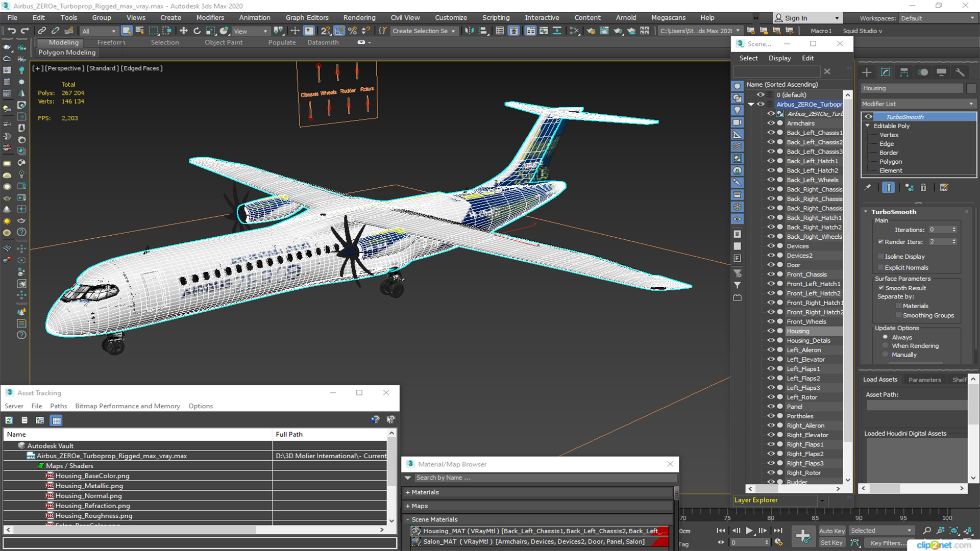Select the Rotate tool in main toolbar

point(197,31)
